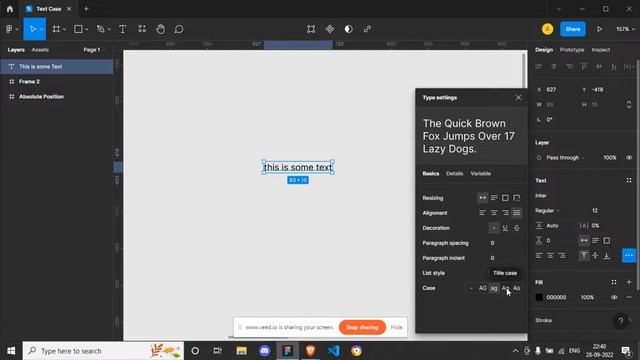Select the Text tool

[x=122, y=29]
